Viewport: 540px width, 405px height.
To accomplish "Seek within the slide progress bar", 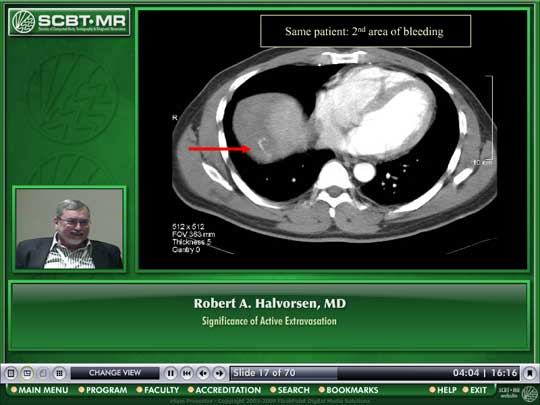I will (375, 373).
